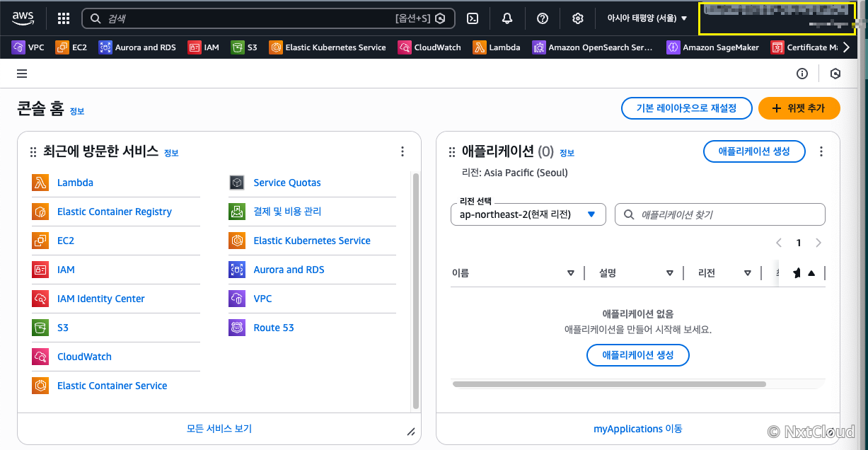Click Elastic Kubernetes Service icon in favorites bar
868x450 pixels.
pyautogui.click(x=275, y=47)
